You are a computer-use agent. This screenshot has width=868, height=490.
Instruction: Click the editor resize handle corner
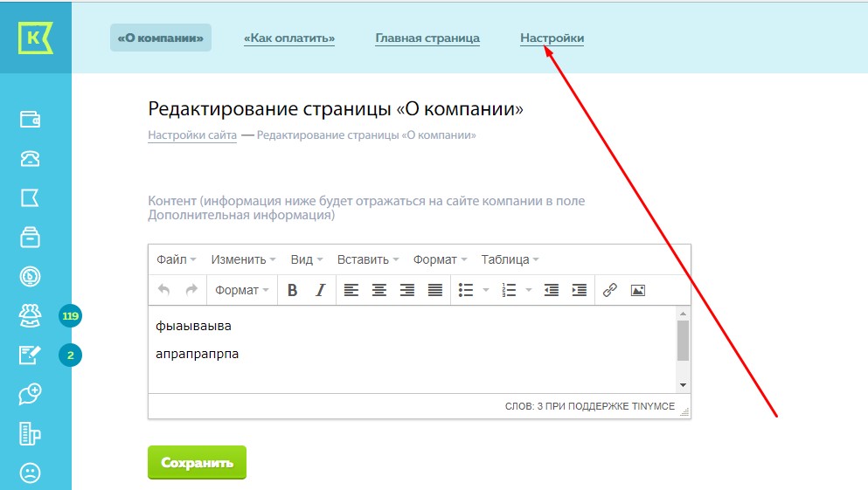coord(685,411)
